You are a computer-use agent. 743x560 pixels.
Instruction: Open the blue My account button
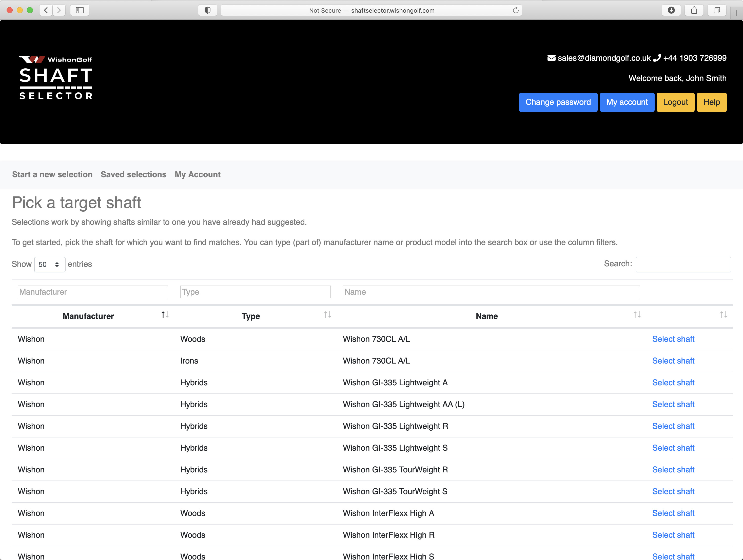[x=627, y=102]
